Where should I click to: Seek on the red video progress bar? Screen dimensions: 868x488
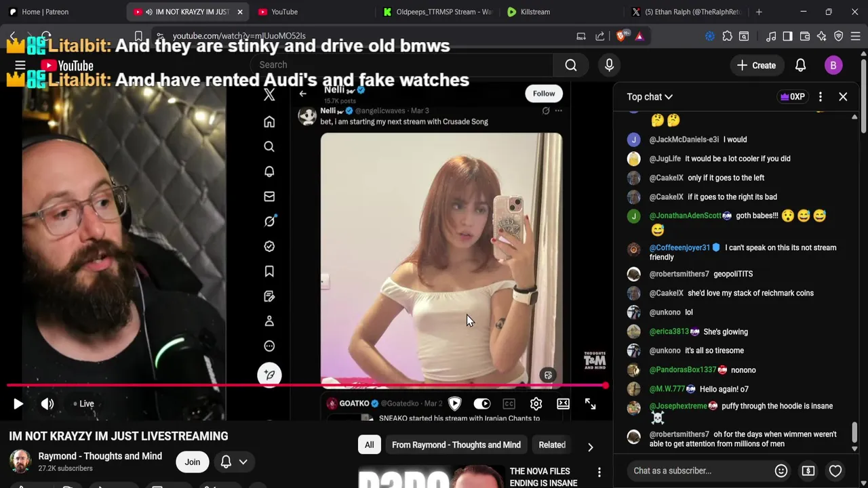[307, 386]
